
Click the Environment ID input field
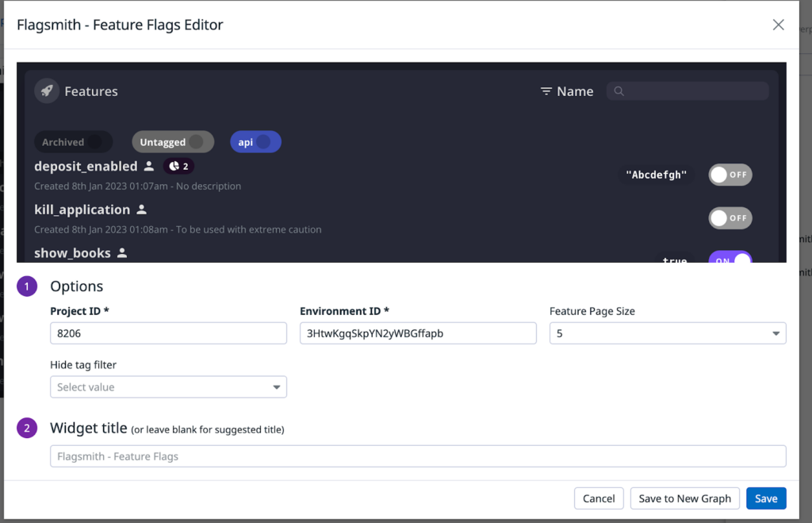418,333
